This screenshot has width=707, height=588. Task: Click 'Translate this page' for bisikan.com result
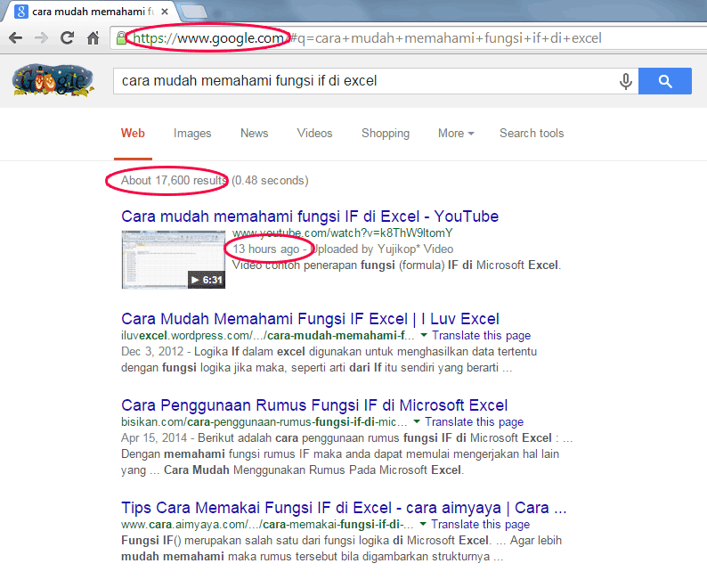tap(474, 422)
